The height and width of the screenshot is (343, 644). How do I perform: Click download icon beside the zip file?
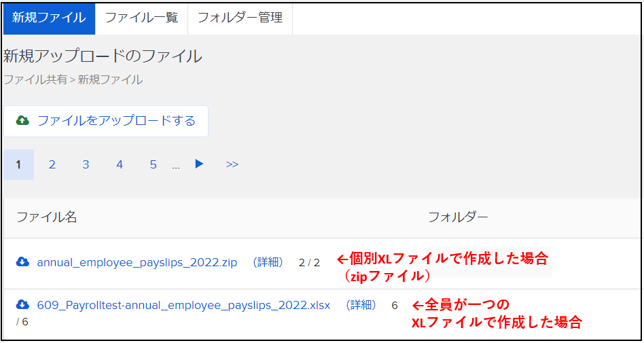pos(22,262)
